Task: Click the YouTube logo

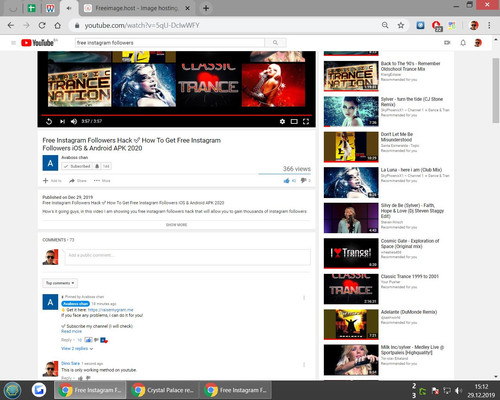Action: 37,43
